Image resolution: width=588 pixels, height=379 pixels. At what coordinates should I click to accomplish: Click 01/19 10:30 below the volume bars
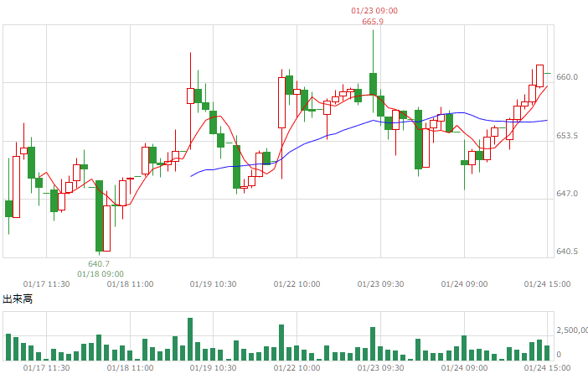213,368
